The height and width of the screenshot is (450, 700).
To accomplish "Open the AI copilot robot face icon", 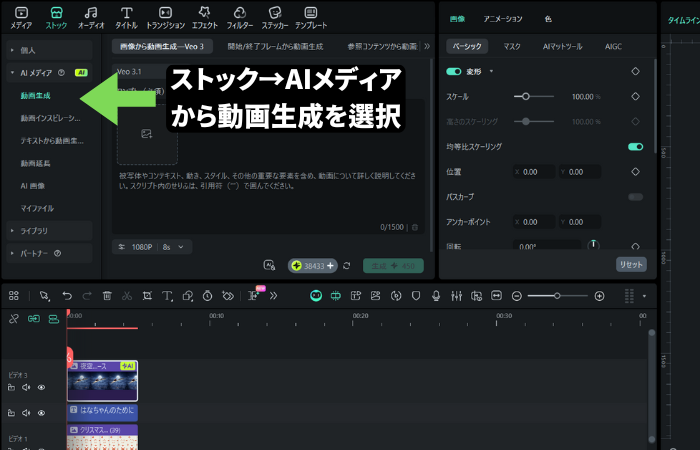I will 316,296.
